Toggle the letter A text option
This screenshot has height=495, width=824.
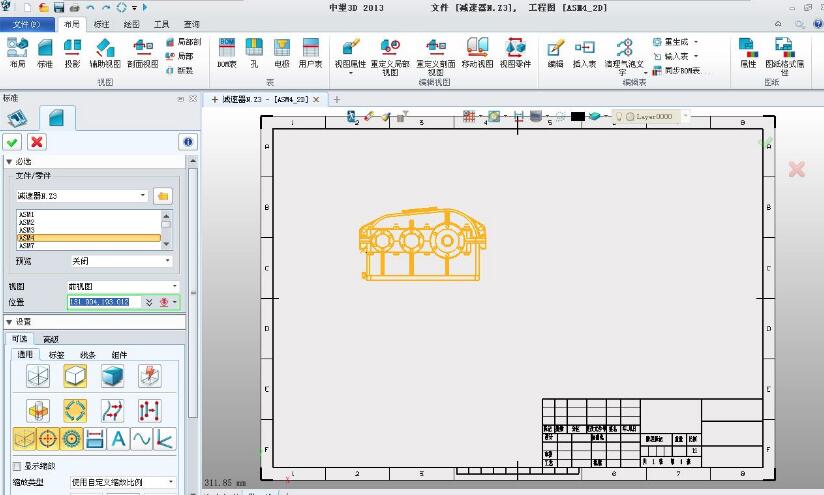[119, 439]
